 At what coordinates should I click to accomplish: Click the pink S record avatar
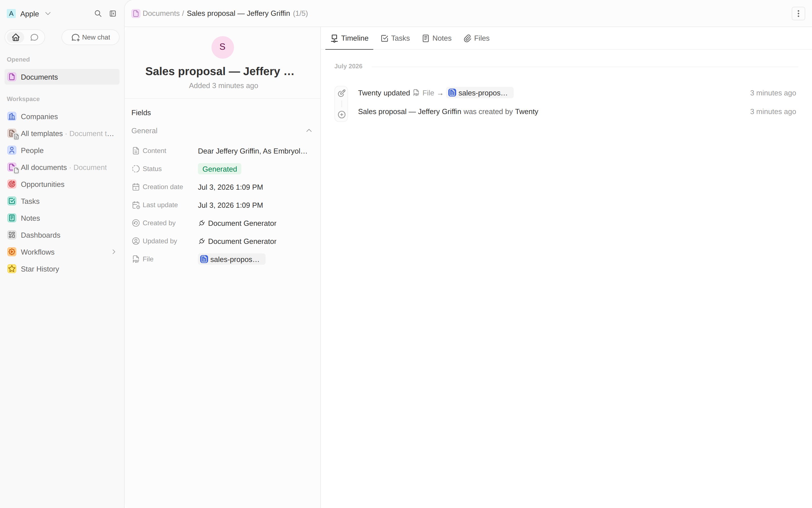tap(222, 47)
